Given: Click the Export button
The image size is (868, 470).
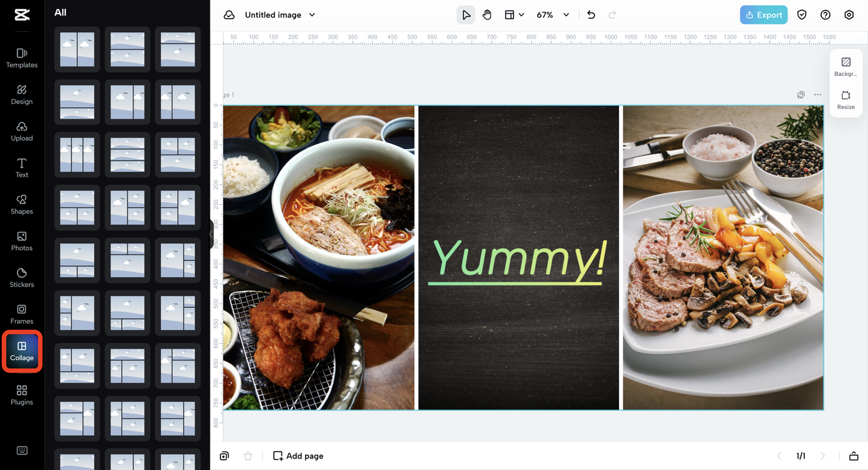Looking at the screenshot, I should coord(764,15).
